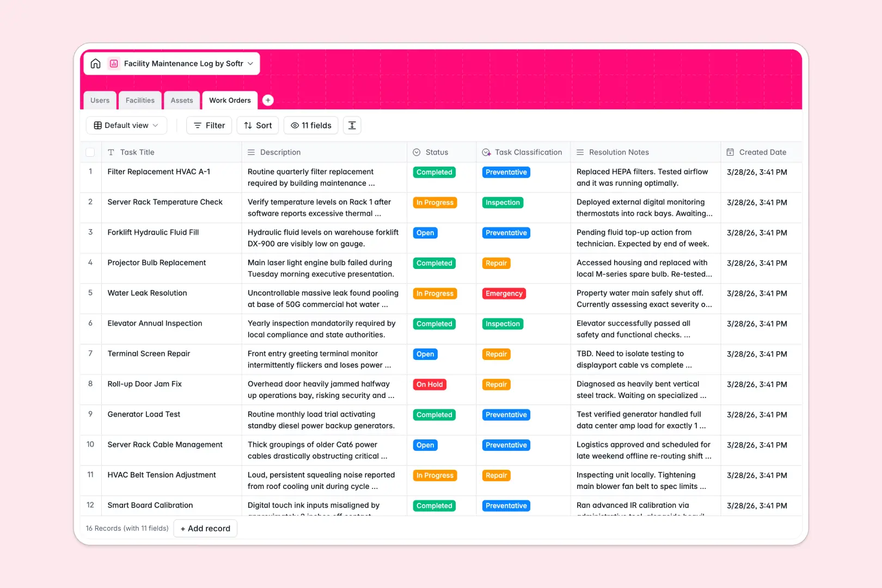Open the Filter panel
This screenshot has width=882, height=588.
pos(209,125)
